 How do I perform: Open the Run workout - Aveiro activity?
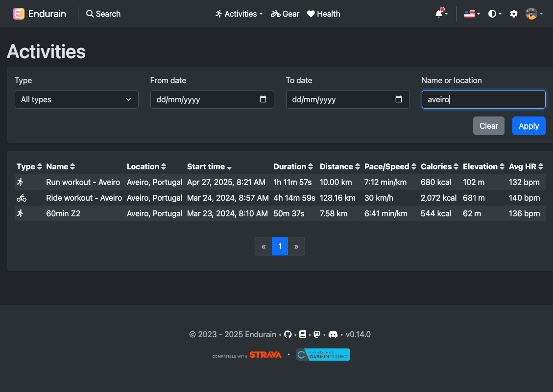pyautogui.click(x=83, y=182)
